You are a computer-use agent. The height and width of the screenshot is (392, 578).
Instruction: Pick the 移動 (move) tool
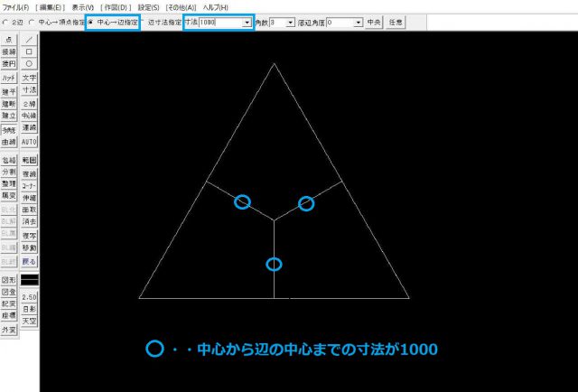(30, 247)
